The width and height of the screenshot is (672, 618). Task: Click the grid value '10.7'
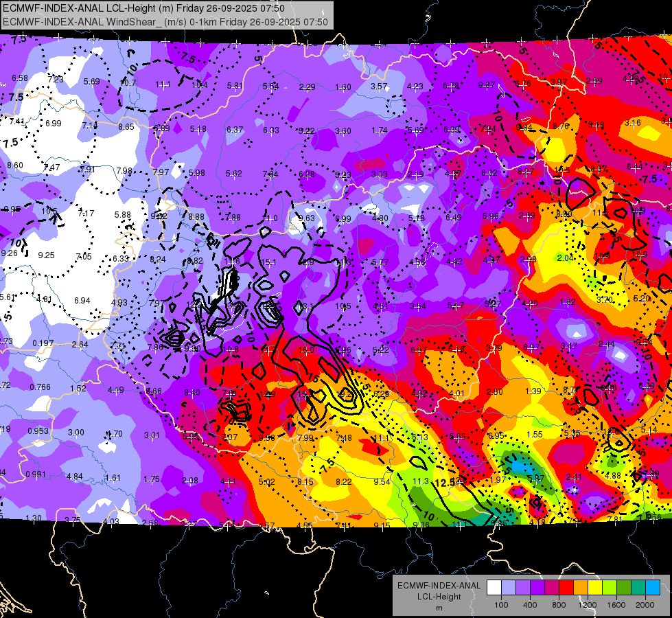[x=128, y=83]
